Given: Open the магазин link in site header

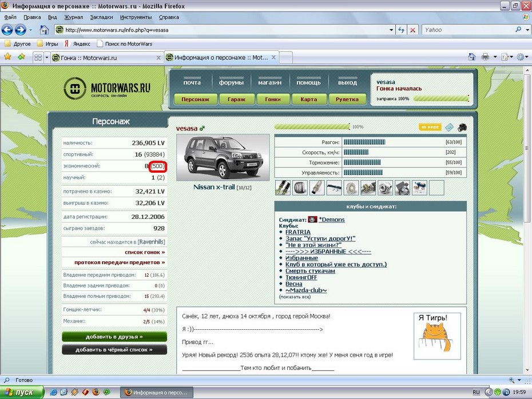Looking at the screenshot, I should pyautogui.click(x=270, y=82).
